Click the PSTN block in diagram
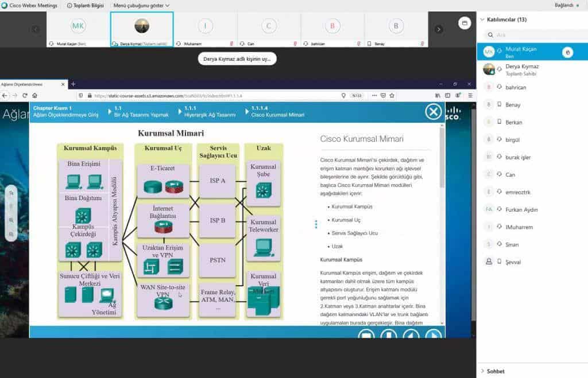Viewport: 588px width, 378px height. coord(218,260)
